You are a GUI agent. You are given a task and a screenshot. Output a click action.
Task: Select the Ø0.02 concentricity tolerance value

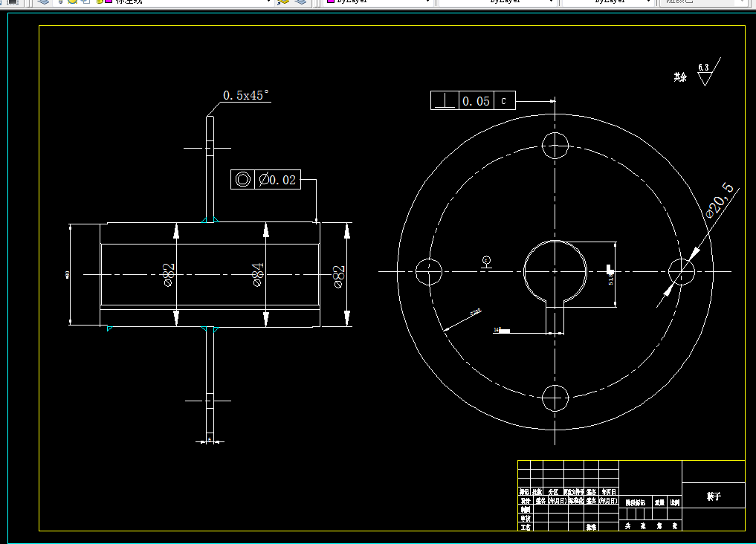pyautogui.click(x=278, y=180)
